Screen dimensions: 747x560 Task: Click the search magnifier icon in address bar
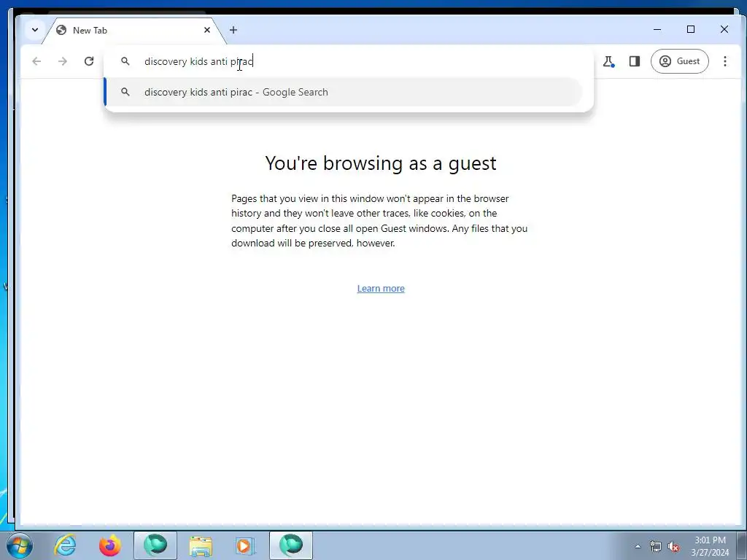125,61
